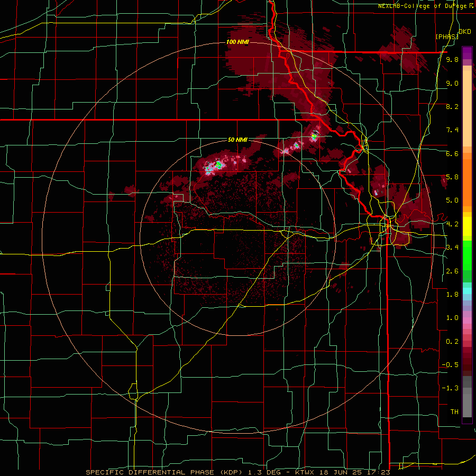Click the 5.8 scale value
Image resolution: width=476 pixels, height=476 pixels.
point(452,177)
